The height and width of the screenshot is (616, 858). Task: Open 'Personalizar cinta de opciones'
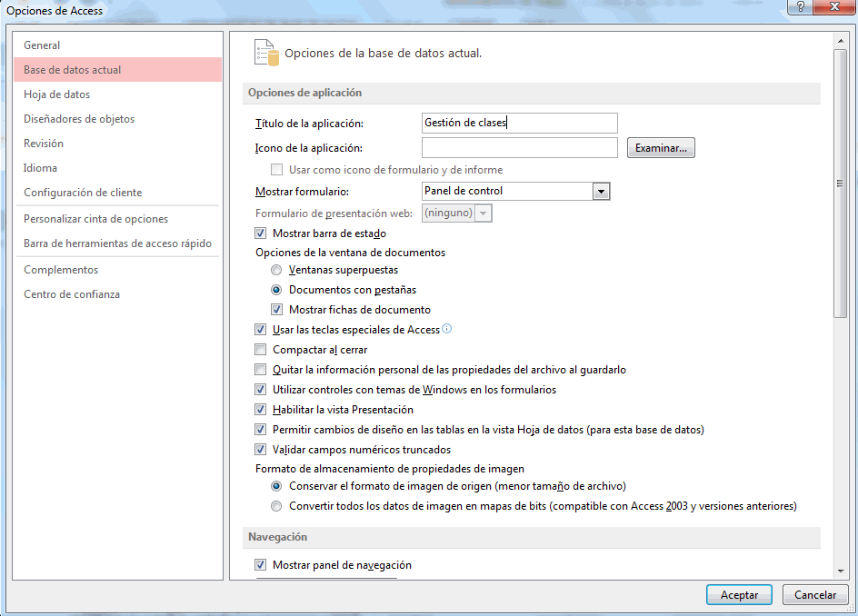(117, 219)
